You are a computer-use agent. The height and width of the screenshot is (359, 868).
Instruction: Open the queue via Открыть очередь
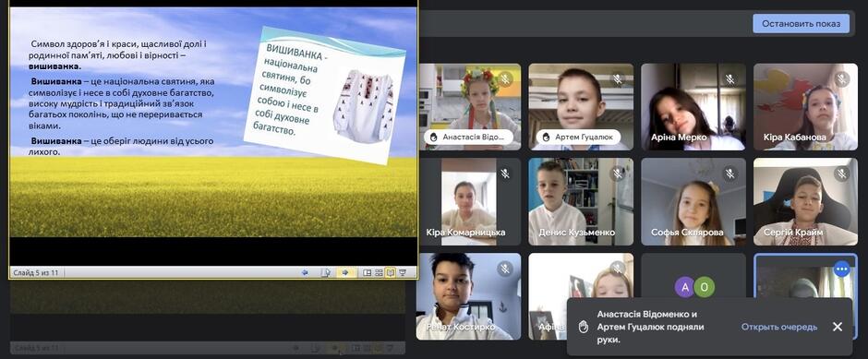[x=778, y=327]
